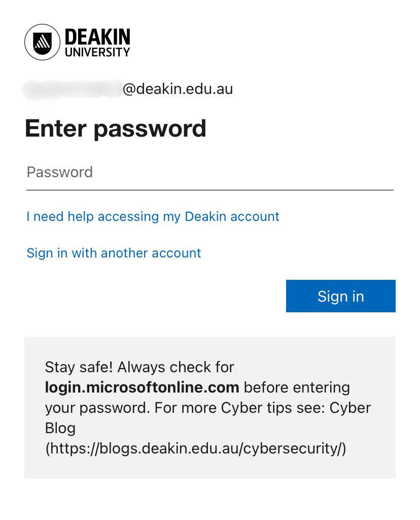420x520 pixels.
Task: Click the UNIVERSITY text under DEAKIN
Action: 97,52
